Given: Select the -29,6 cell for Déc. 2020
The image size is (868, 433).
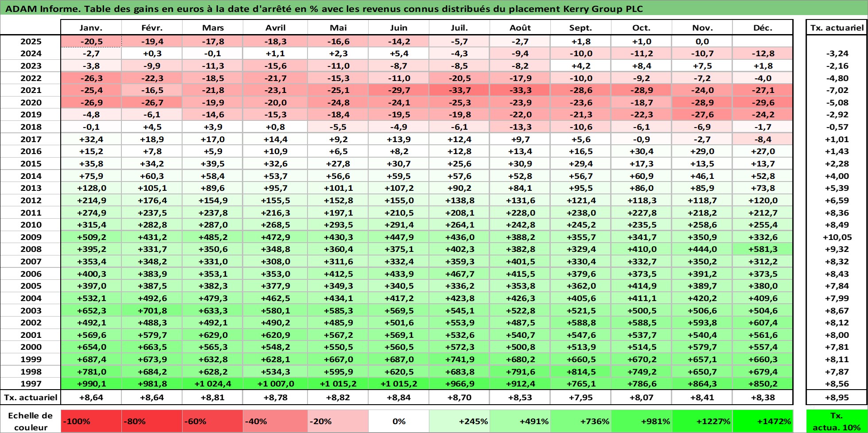Looking at the screenshot, I should coord(763,102).
